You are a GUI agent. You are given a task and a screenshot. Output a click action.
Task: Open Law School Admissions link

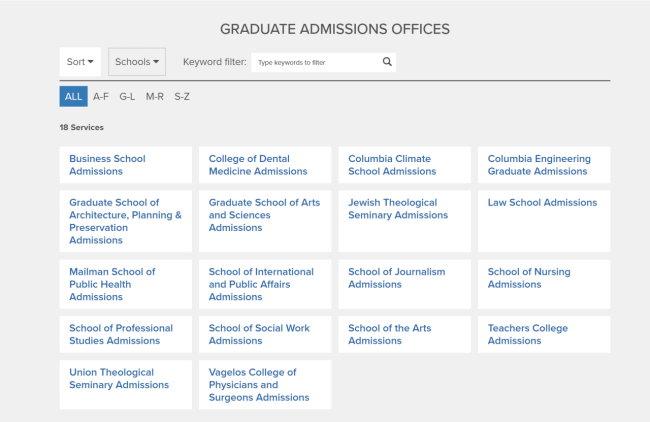pos(542,203)
